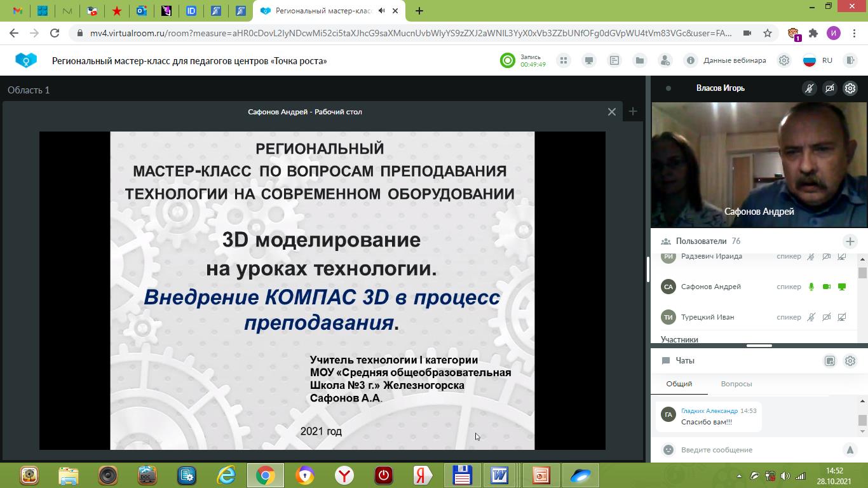Close the Сафонов Андрей - Рабочий стол panel

tap(612, 112)
